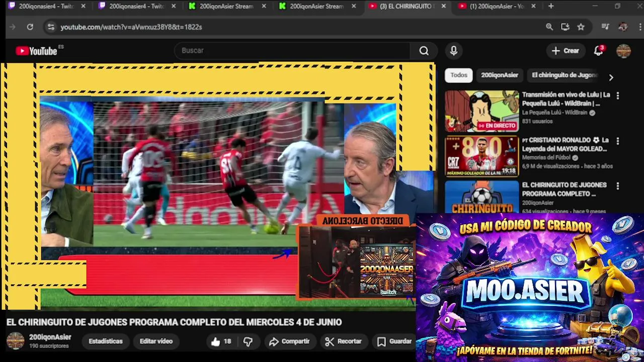Viewport: 644px width, 362px height.
Task: Open the Cristiano Ronaldo video thumbnail
Action: point(481,156)
